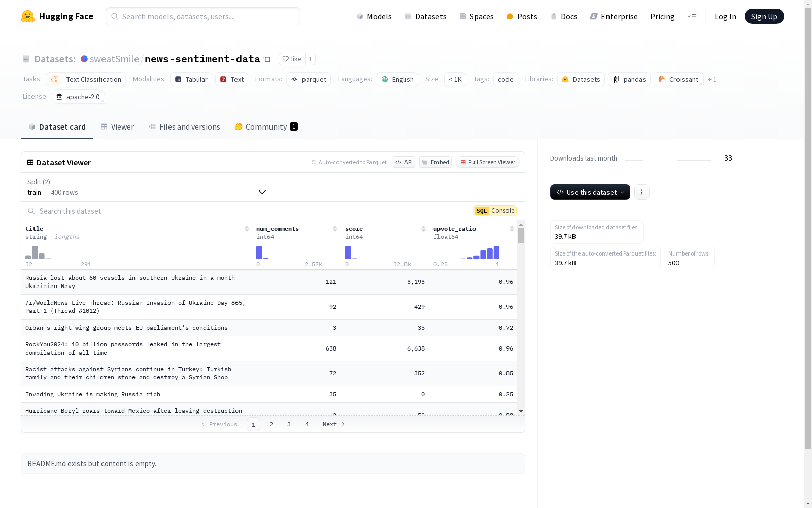Sort by score column
This screenshot has height=508, width=812.
point(423,229)
